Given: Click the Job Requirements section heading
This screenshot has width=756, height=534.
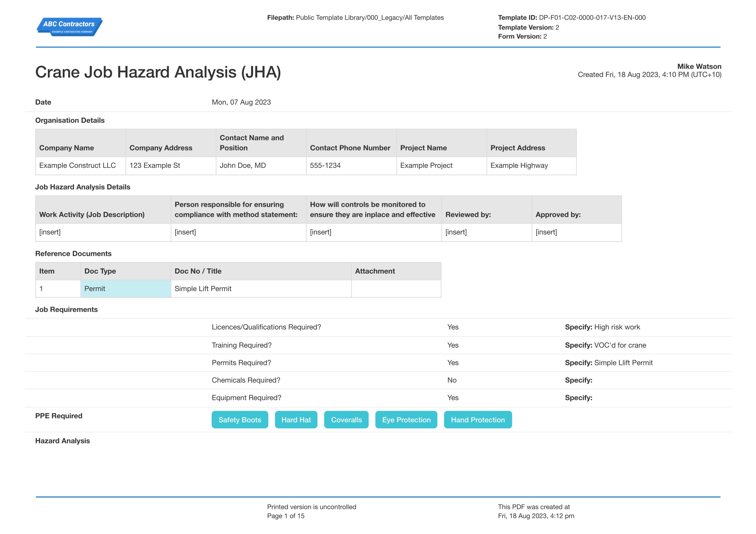Looking at the screenshot, I should pos(67,309).
